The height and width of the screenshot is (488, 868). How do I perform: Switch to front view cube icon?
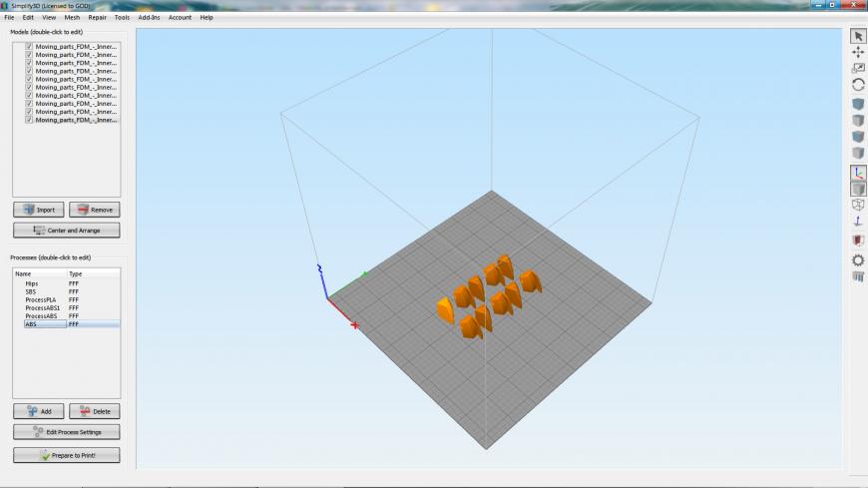pyautogui.click(x=858, y=137)
